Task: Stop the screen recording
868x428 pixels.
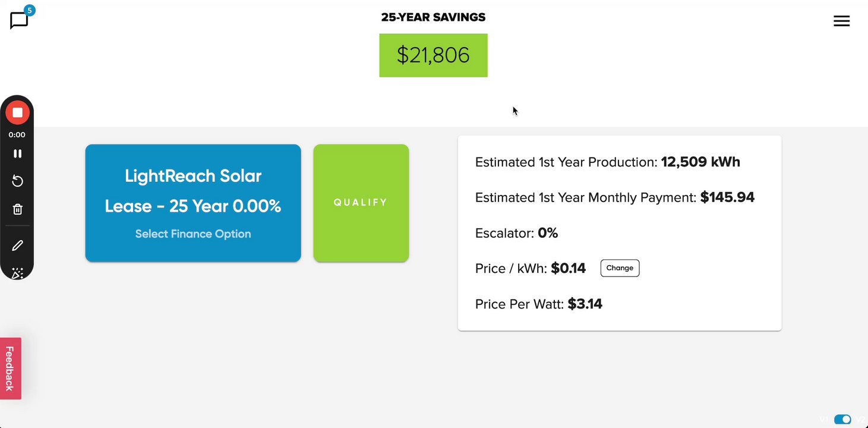Action: tap(18, 113)
